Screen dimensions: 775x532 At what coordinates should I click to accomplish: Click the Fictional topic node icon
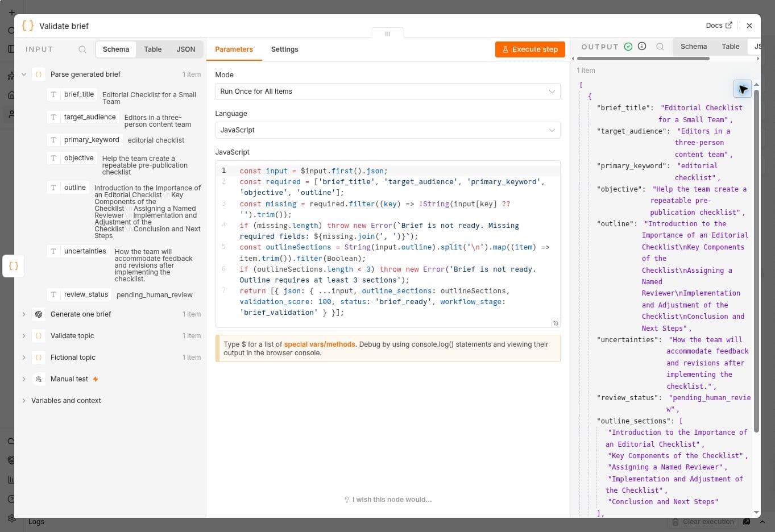[39, 358]
